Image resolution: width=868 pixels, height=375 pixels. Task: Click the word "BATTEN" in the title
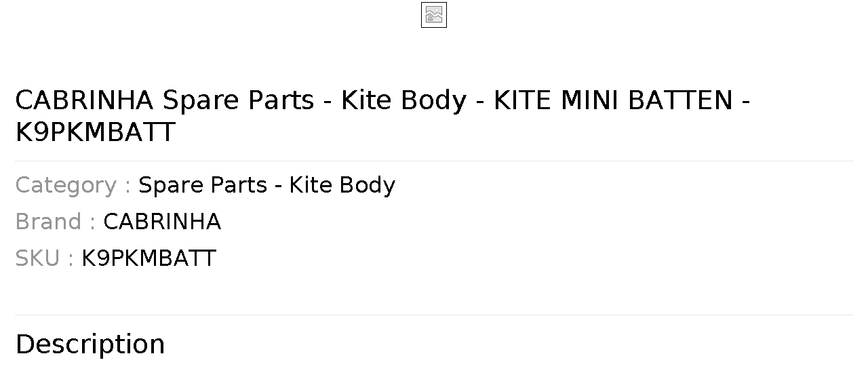point(680,100)
